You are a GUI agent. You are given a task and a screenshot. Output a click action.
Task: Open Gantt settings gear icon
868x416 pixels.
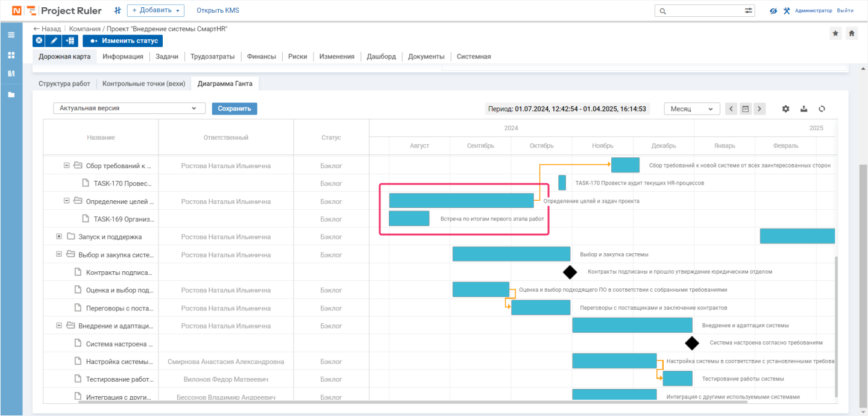coord(785,109)
